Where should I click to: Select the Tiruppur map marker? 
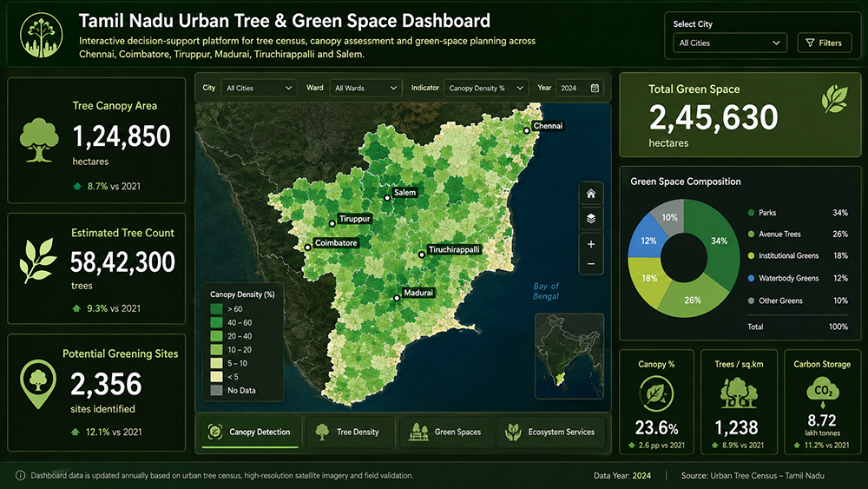(332, 224)
